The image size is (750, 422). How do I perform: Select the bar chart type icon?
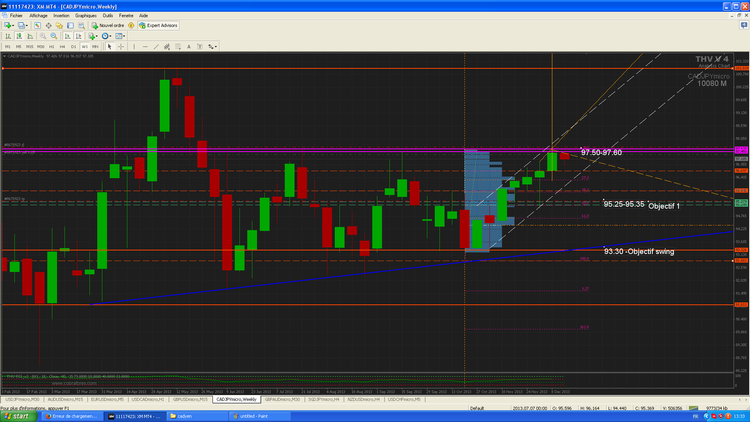click(x=8, y=36)
